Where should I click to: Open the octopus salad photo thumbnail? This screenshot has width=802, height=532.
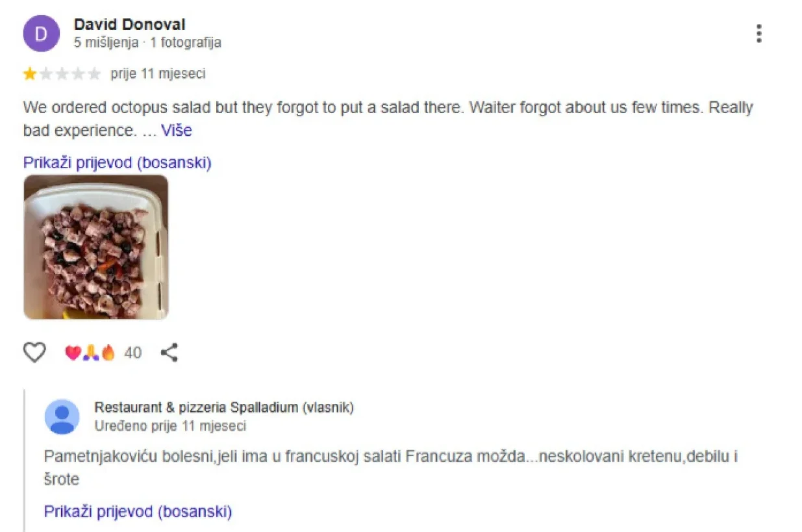click(95, 247)
